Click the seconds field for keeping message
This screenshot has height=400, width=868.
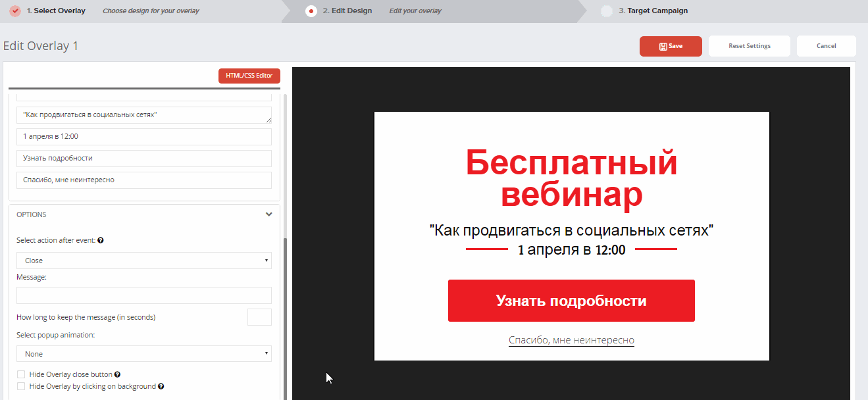pos(259,317)
